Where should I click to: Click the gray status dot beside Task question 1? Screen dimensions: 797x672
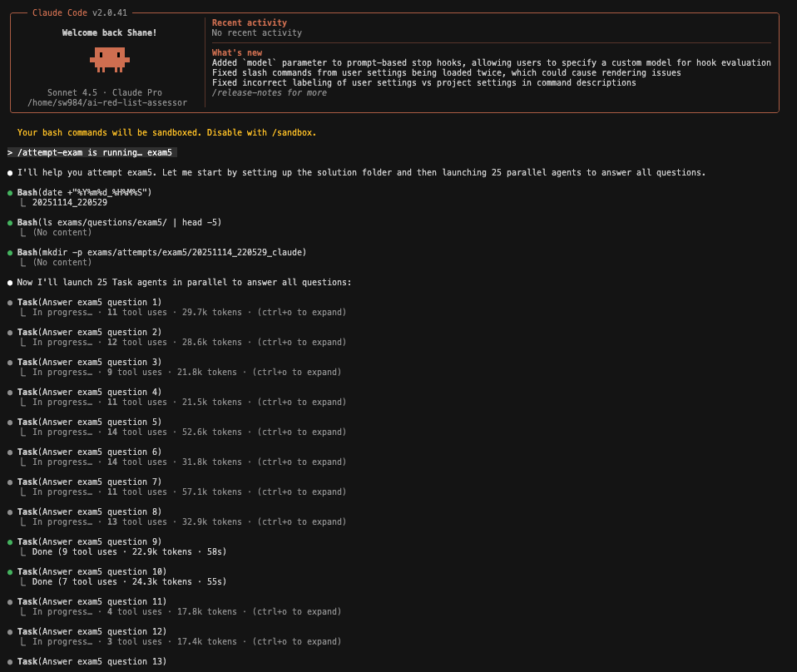click(10, 303)
